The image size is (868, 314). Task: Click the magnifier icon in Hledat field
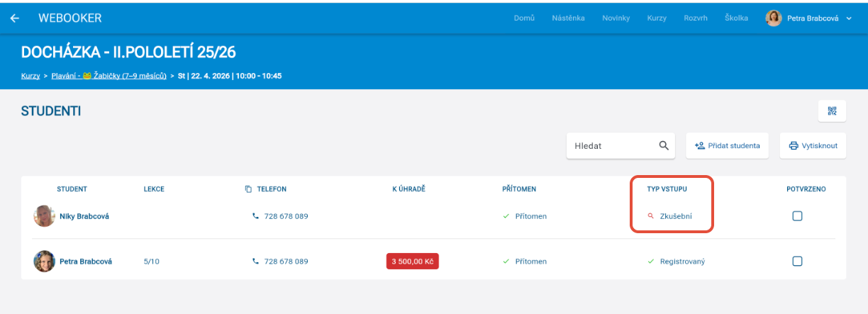pos(664,145)
